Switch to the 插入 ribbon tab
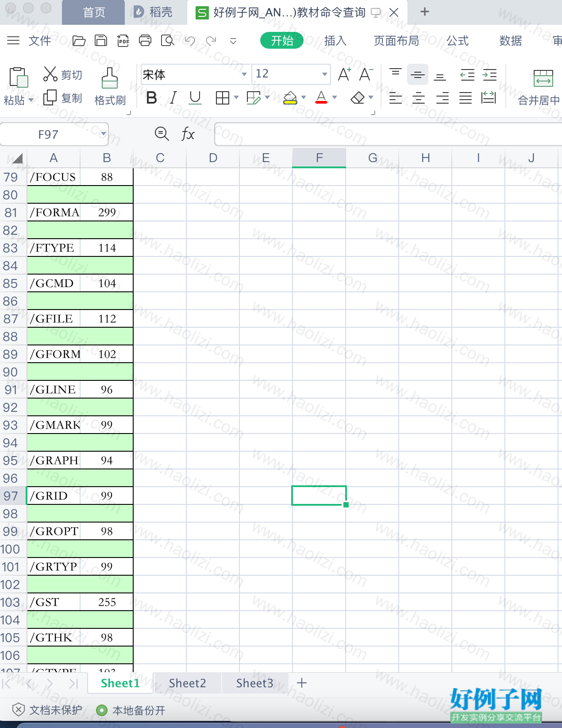Viewport: 562px width, 728px height. (x=335, y=41)
